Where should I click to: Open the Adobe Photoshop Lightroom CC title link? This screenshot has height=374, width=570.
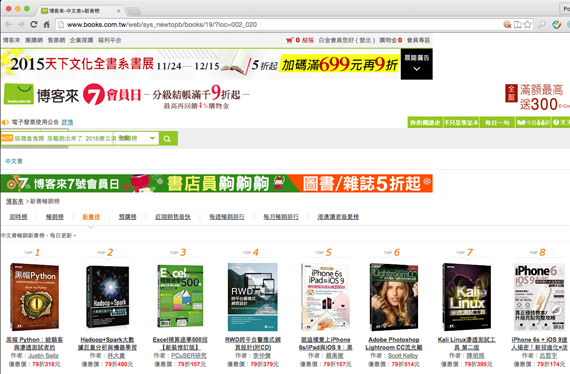coord(394,343)
